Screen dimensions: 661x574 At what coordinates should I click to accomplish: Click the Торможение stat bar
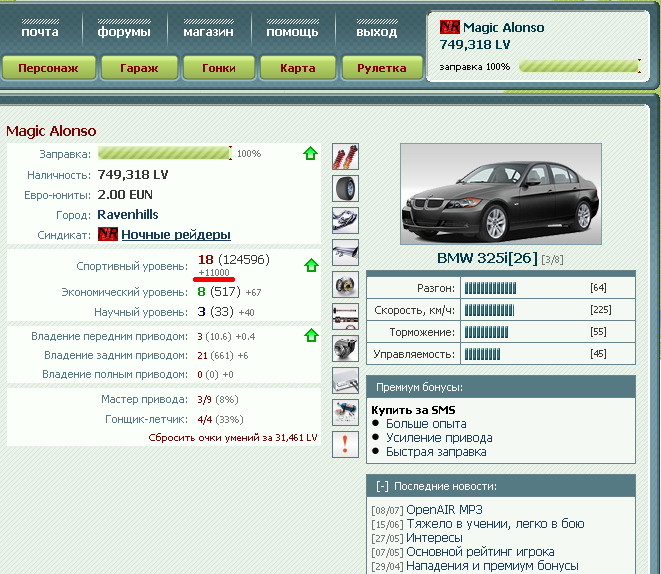486,332
